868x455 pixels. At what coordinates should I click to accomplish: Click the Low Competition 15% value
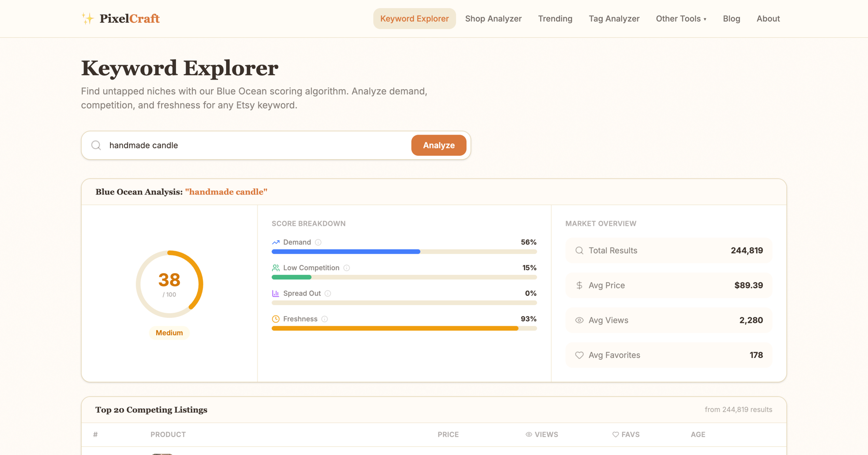pyautogui.click(x=529, y=268)
